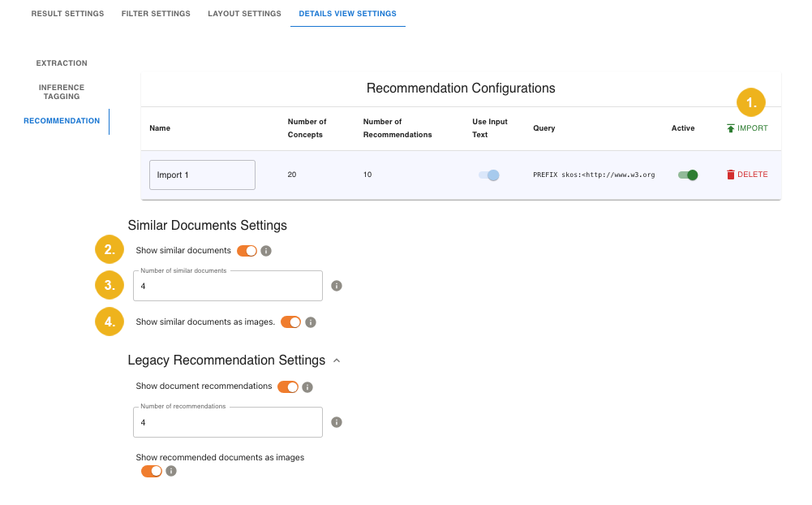Select Extraction in the side navigation
The height and width of the screenshot is (505, 812).
pos(62,63)
